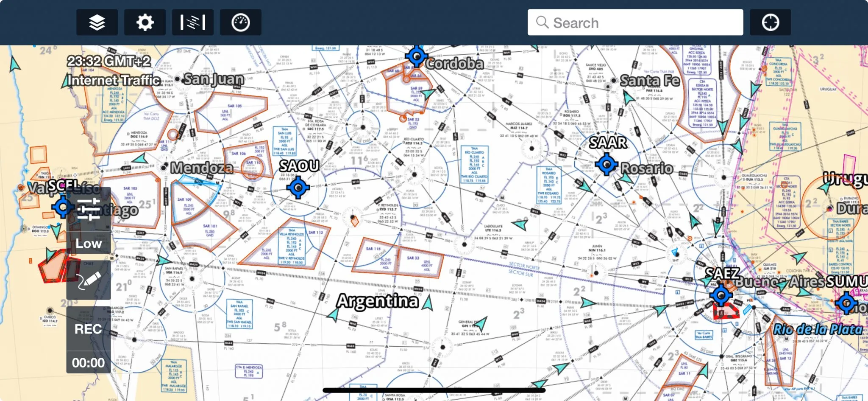Tap the Argentina country label

click(x=378, y=301)
